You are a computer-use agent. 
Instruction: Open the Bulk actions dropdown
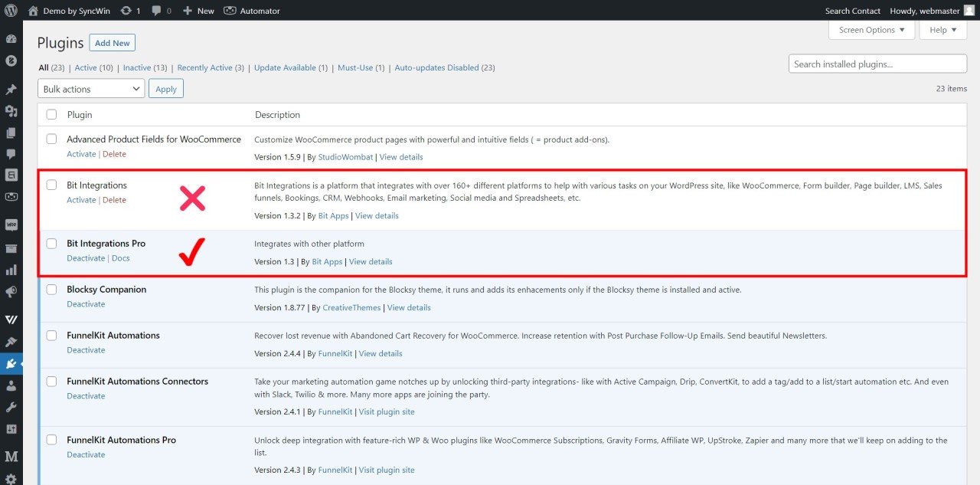coord(90,88)
